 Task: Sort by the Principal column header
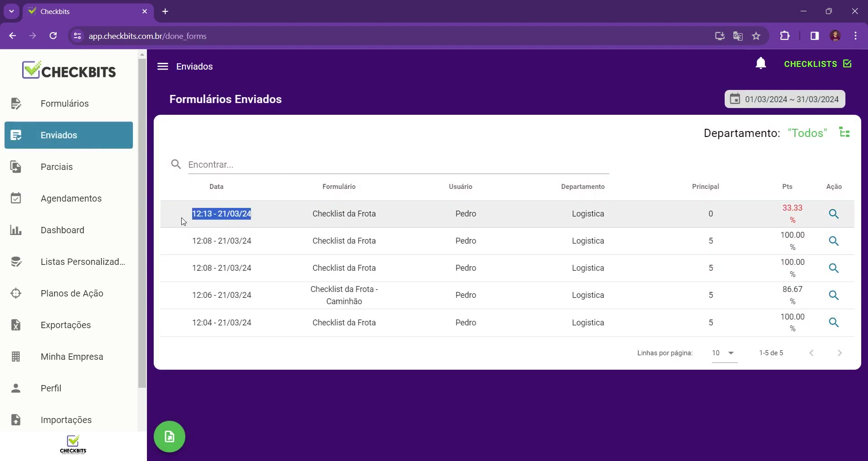(705, 187)
